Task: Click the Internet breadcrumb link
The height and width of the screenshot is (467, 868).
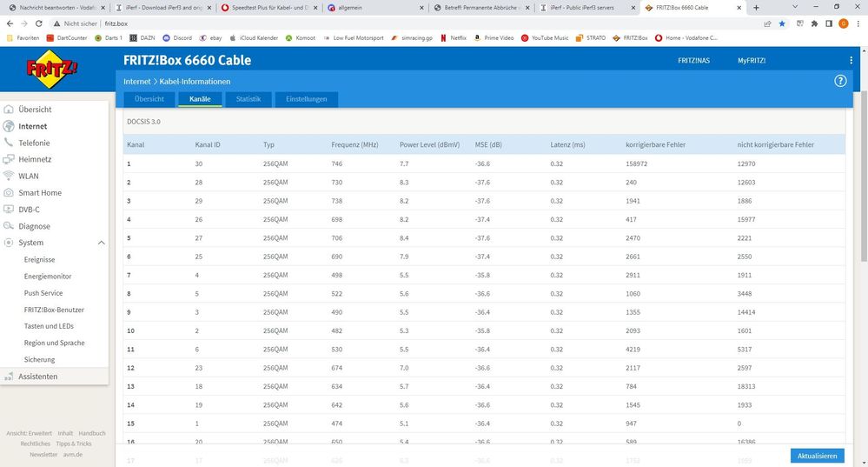Action: click(x=136, y=82)
